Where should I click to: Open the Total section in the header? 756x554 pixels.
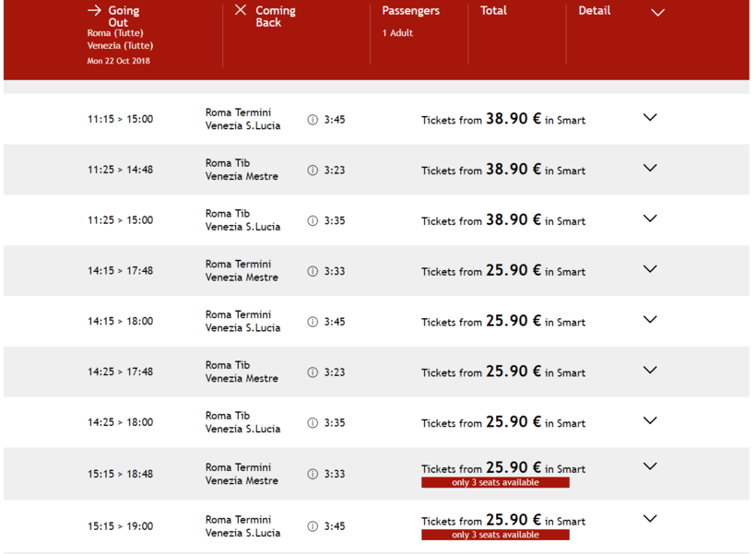point(493,11)
